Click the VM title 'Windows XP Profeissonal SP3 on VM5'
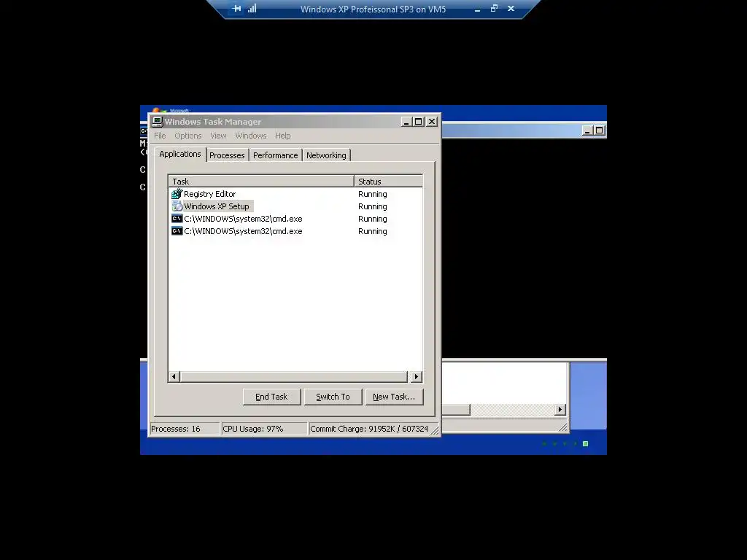Screen dimensions: 747x560 tap(373, 9)
